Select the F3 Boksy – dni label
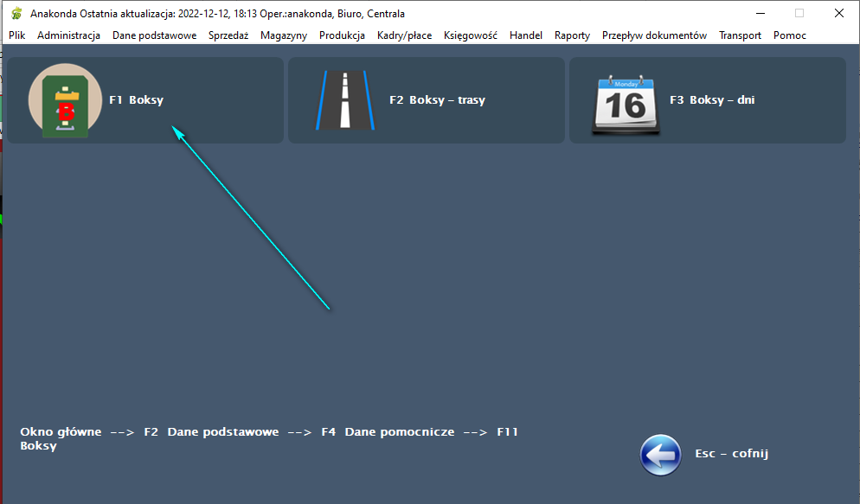The width and height of the screenshot is (860, 504). coord(712,99)
